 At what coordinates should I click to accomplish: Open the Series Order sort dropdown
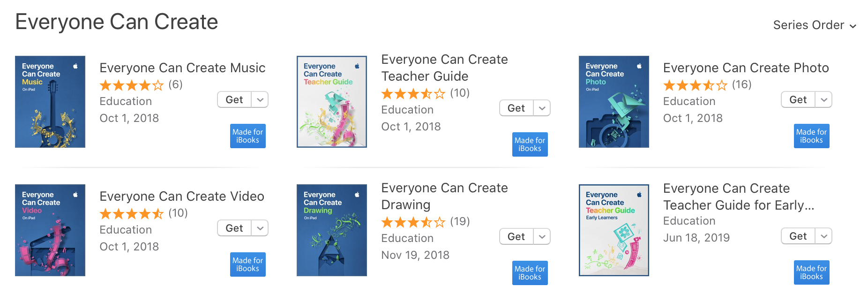[x=814, y=25]
